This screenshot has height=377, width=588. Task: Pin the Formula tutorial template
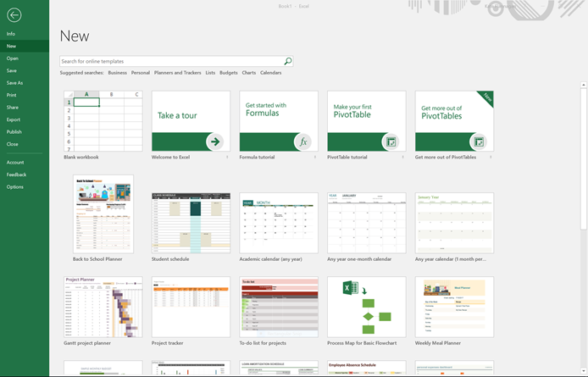coord(315,158)
